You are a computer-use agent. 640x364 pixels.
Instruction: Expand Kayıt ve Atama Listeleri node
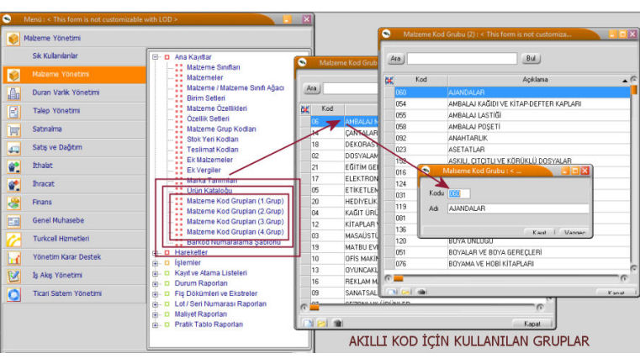click(155, 273)
